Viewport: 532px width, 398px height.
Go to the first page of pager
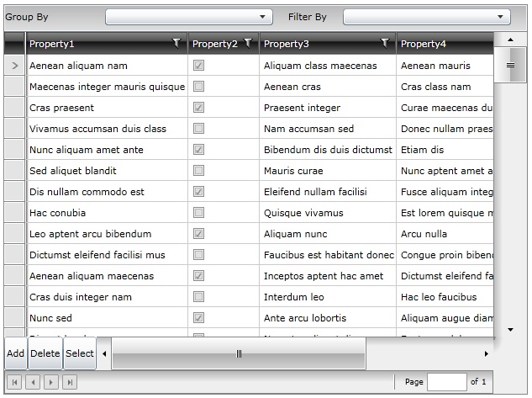[14, 382]
